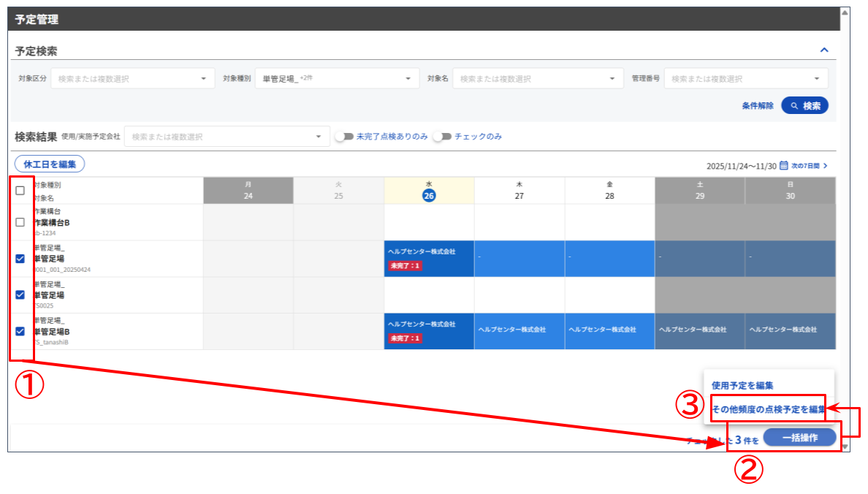Image resolution: width=868 pixels, height=494 pixels.
Task: Go to the next 7 days chevron
Action: pos(825,166)
